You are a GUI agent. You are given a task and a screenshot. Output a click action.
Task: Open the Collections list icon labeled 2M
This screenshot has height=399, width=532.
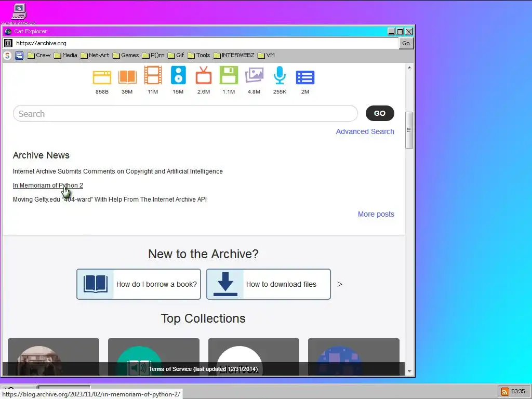pyautogui.click(x=305, y=77)
